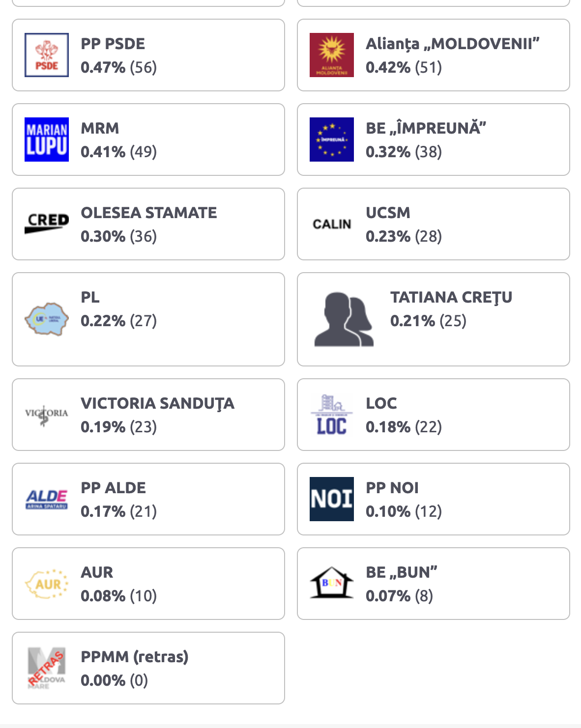
Task: Click the PL map logo
Action: click(47, 319)
